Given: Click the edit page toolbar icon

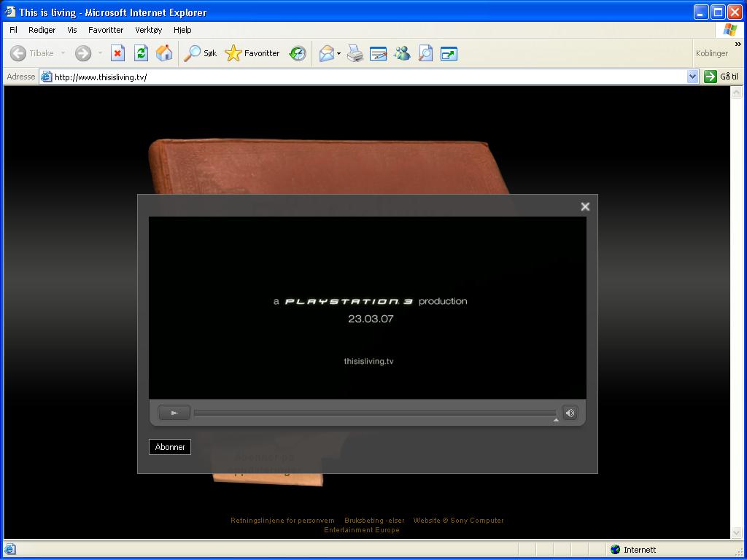Looking at the screenshot, I should pyautogui.click(x=379, y=53).
